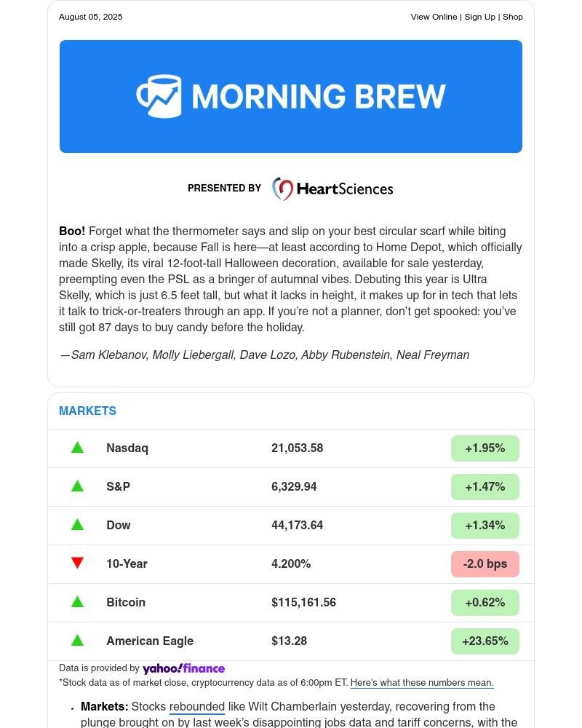Image resolution: width=582 pixels, height=728 pixels.
Task: Open "Here's what these numbers mean" link
Action: (422, 683)
